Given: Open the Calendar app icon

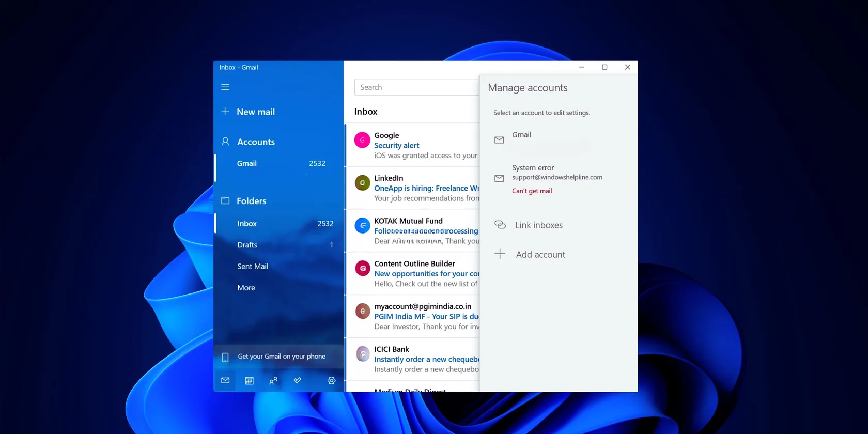Looking at the screenshot, I should pyautogui.click(x=249, y=381).
